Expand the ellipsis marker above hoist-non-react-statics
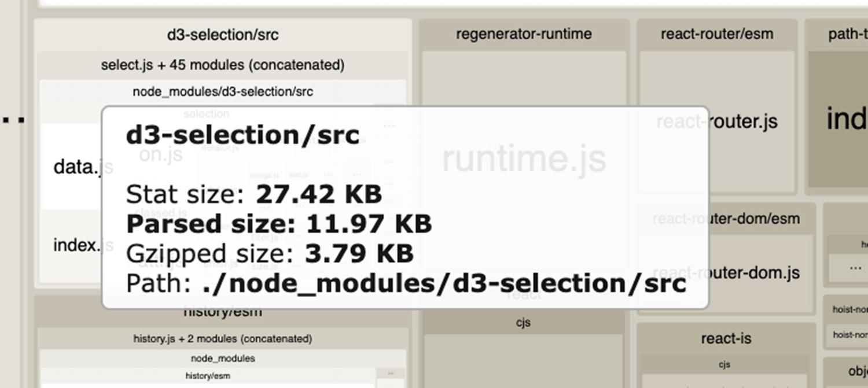This screenshot has width=868, height=388. [x=855, y=268]
